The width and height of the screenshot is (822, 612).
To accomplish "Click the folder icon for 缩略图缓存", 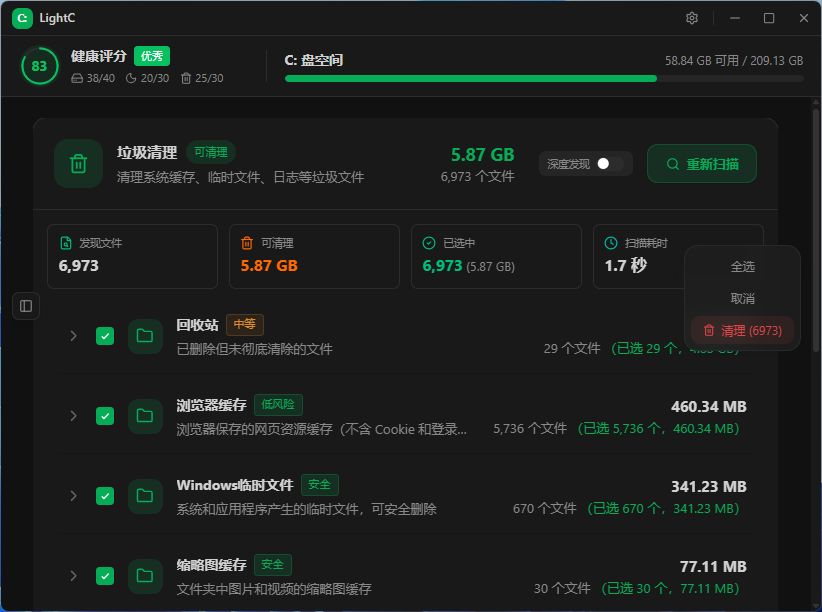I will 145,576.
